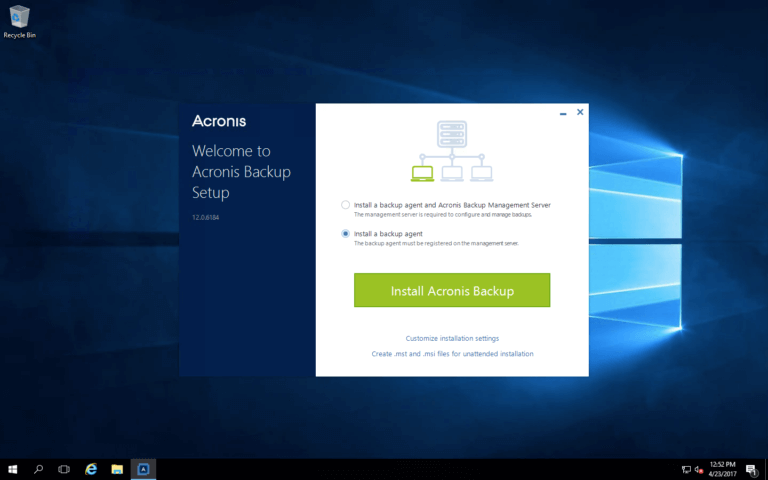Open Task View from the taskbar
Screen dimensions: 768x480
tap(64, 469)
